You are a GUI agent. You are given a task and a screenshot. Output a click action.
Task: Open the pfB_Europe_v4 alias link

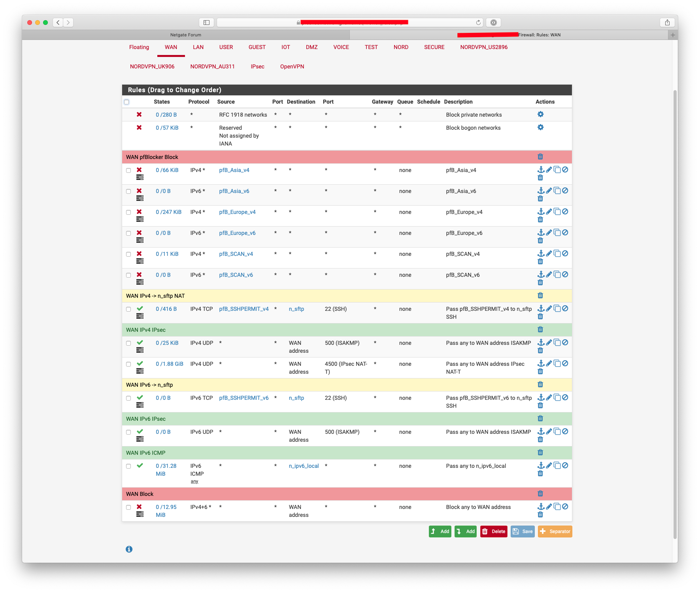237,212
